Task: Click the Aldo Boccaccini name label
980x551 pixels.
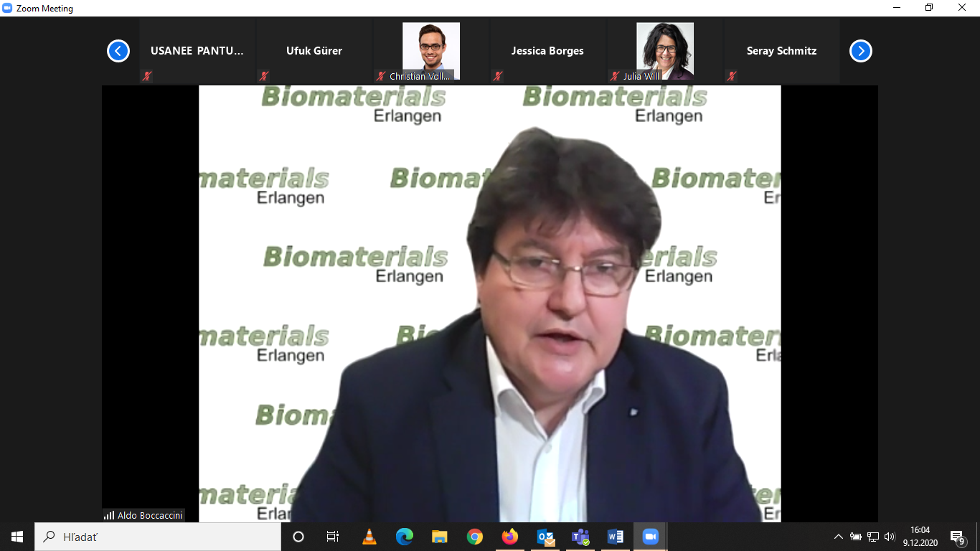Action: (150, 515)
